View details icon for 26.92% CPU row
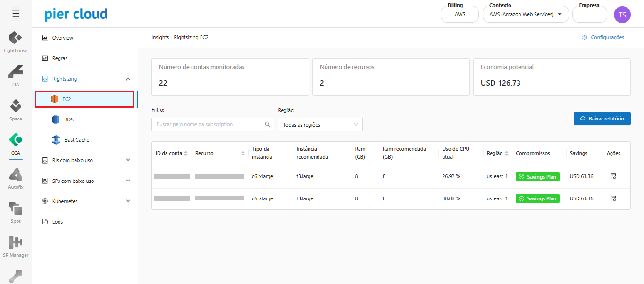Screen dimensions: 644x284 tap(613, 177)
